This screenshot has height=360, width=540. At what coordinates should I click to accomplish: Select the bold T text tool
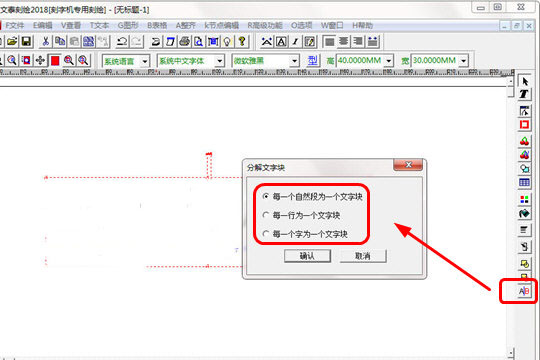coord(524,94)
